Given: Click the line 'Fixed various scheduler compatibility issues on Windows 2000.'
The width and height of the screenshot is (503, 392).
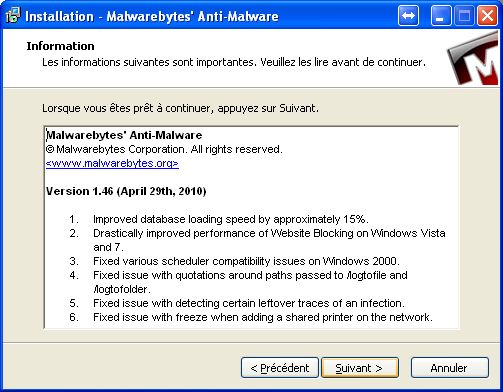Looking at the screenshot, I should 246,261.
